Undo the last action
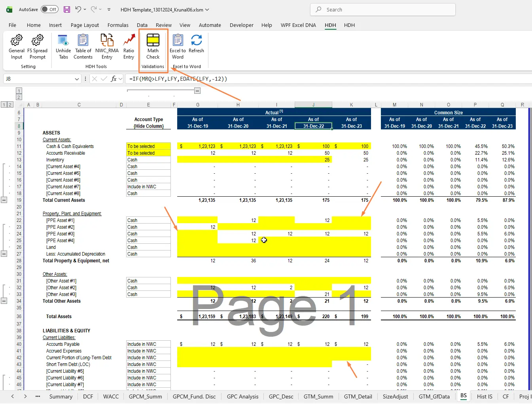The height and width of the screenshot is (404, 532). pos(78,9)
